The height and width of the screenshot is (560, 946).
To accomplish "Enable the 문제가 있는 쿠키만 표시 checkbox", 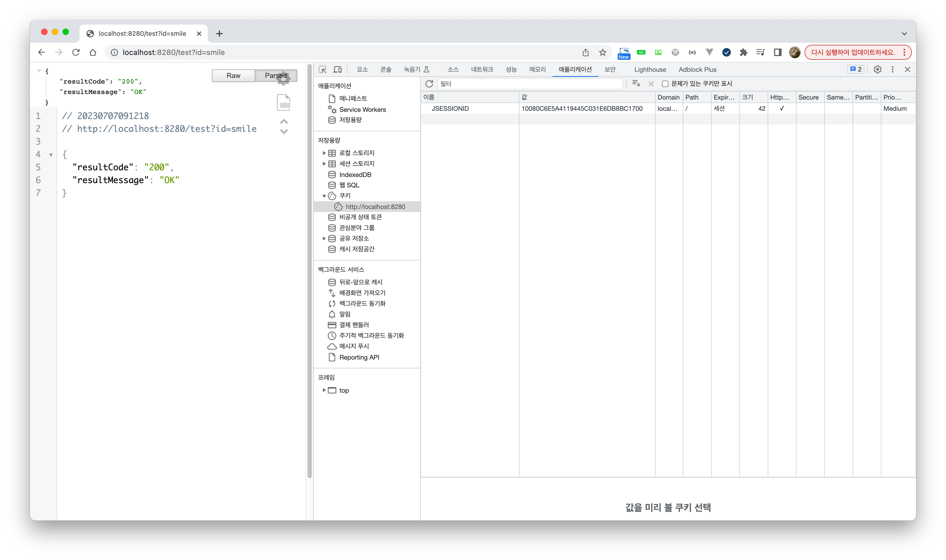I will pos(665,84).
